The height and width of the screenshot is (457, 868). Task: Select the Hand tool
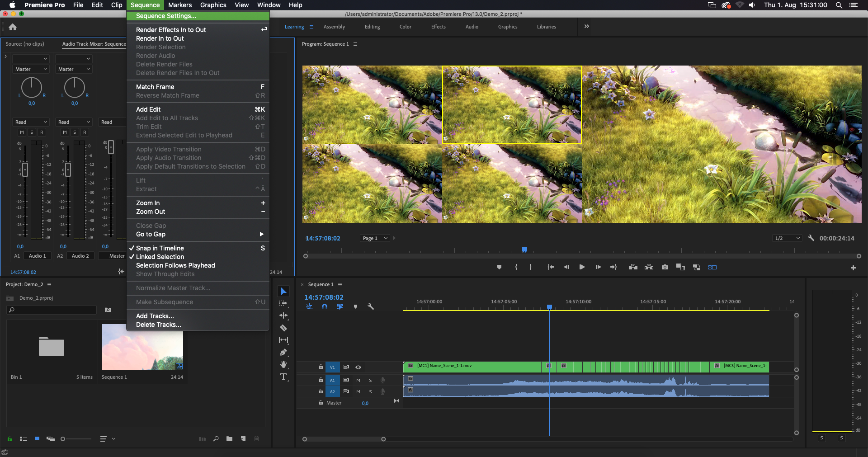pyautogui.click(x=283, y=364)
